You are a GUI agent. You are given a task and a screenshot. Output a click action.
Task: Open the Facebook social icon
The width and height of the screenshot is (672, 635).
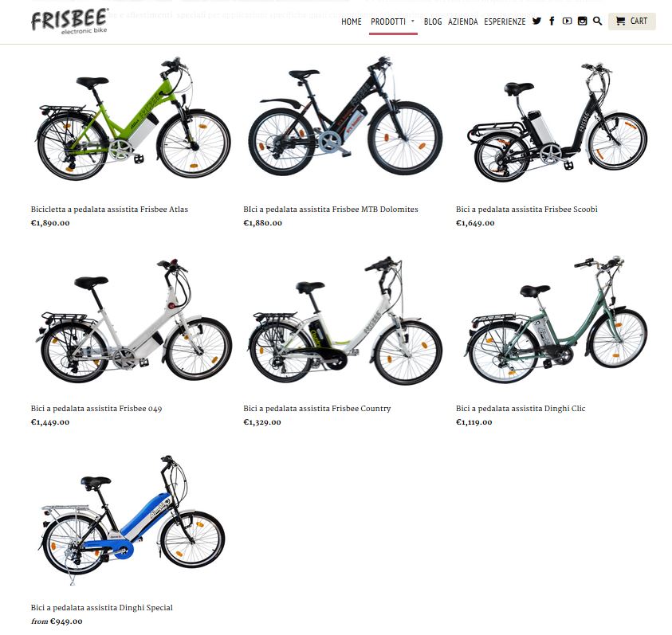[552, 21]
